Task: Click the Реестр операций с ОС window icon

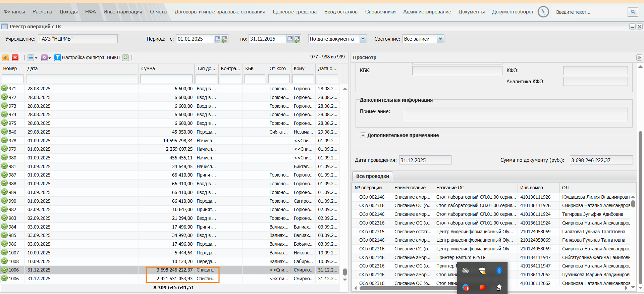Action: click(4, 26)
